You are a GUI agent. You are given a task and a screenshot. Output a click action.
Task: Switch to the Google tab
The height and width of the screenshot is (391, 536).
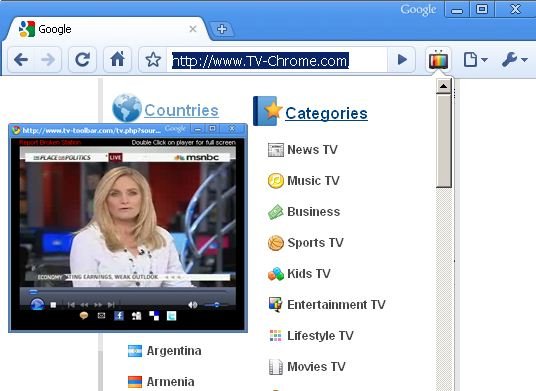tap(106, 29)
